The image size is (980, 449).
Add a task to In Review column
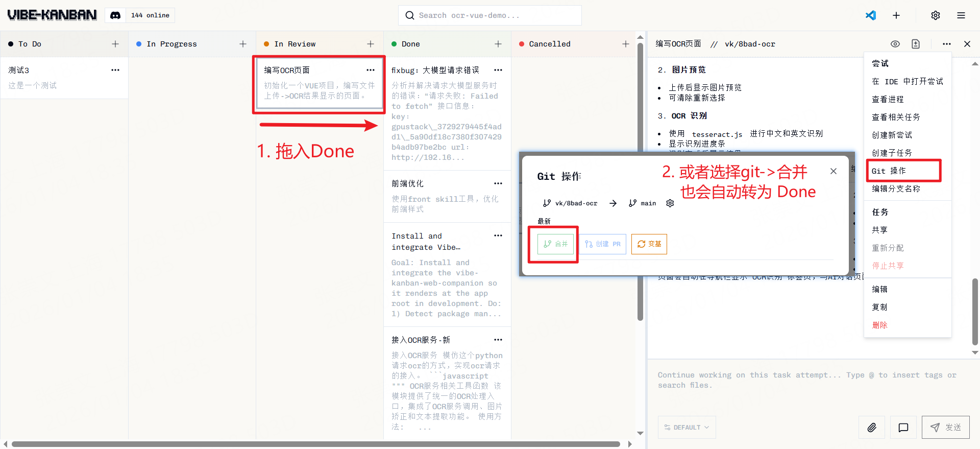pyautogui.click(x=371, y=44)
